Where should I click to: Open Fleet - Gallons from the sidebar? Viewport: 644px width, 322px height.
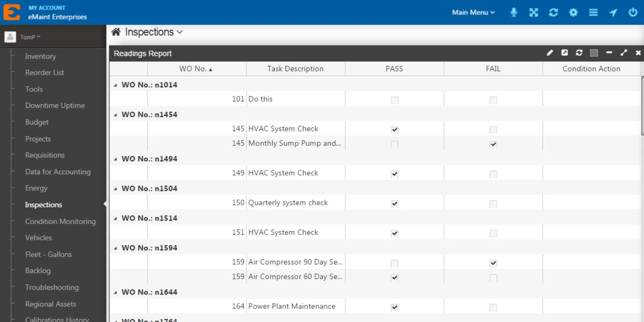point(49,254)
